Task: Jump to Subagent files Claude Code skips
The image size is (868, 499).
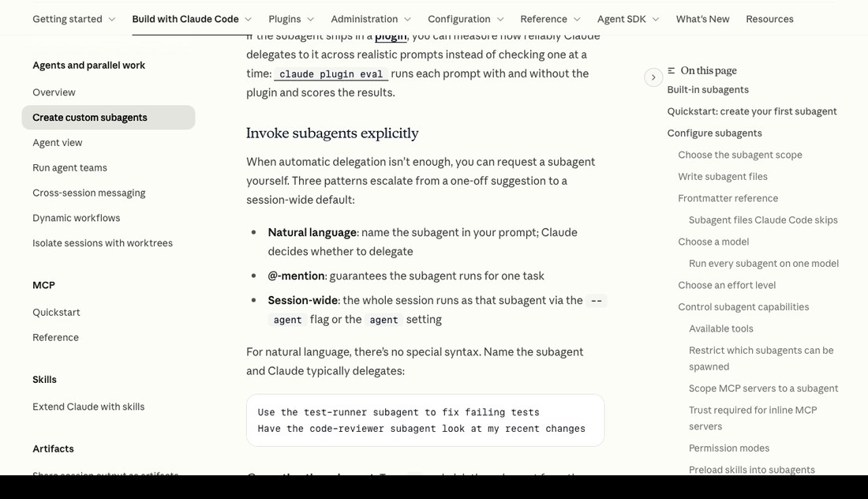Action: 763,219
